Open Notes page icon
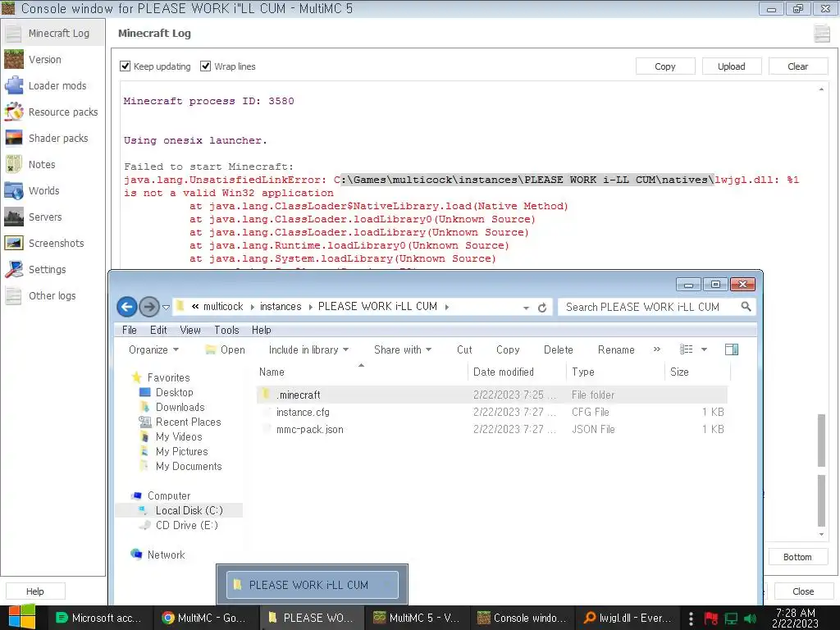Viewport: 840px width, 630px height. tap(14, 164)
